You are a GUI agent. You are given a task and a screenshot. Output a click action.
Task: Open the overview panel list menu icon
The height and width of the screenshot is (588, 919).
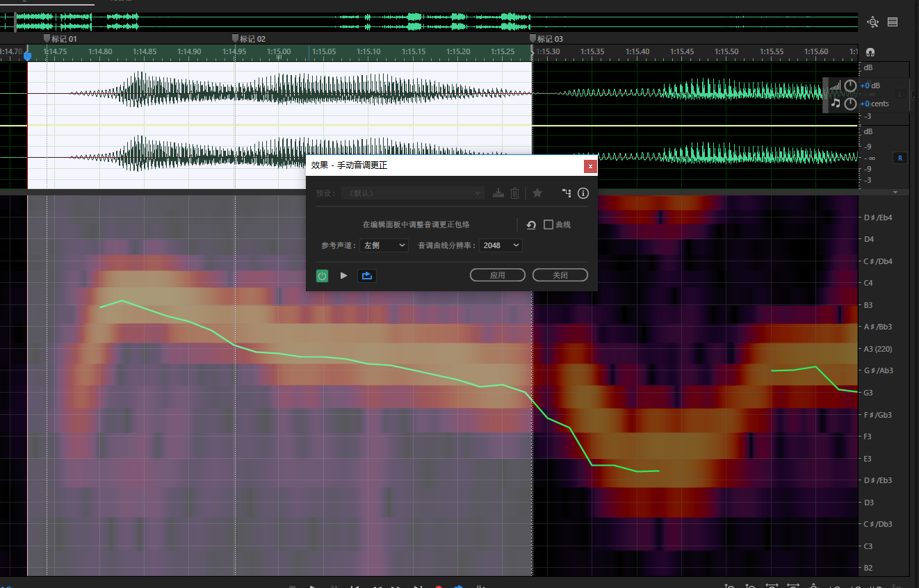coord(893,22)
